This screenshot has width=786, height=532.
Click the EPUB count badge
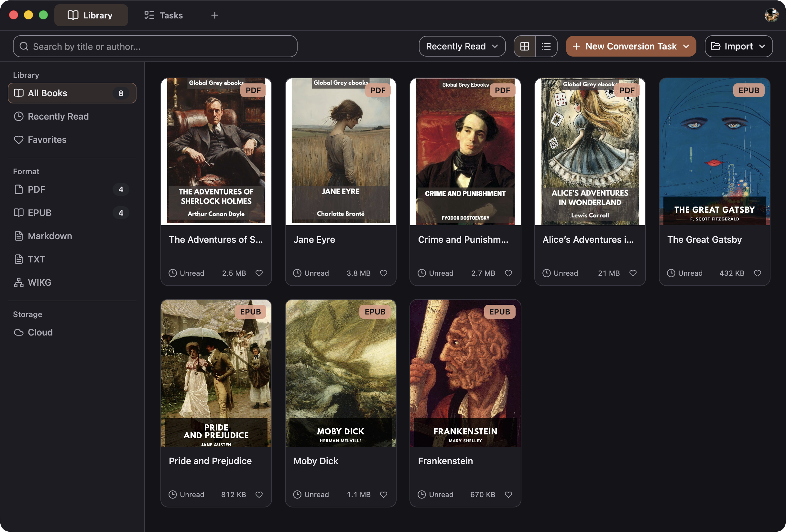(x=121, y=213)
